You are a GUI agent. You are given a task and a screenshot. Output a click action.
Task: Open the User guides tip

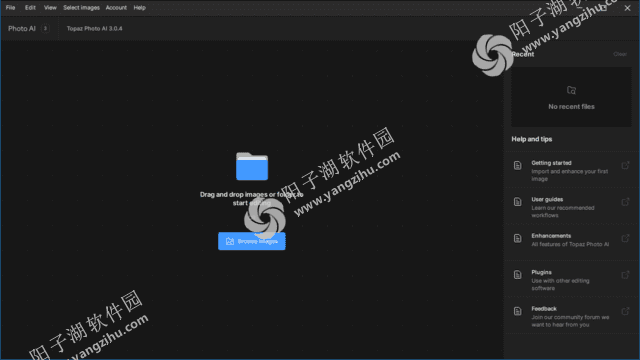[571, 207]
